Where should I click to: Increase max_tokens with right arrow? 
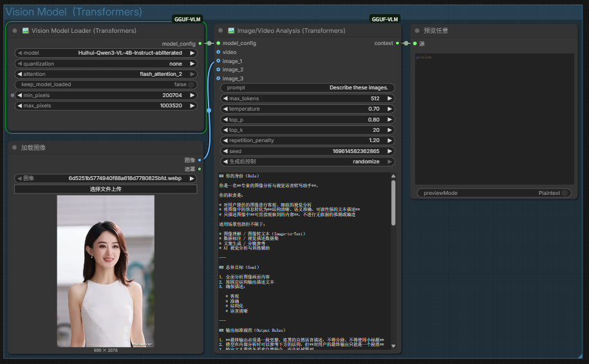389,98
